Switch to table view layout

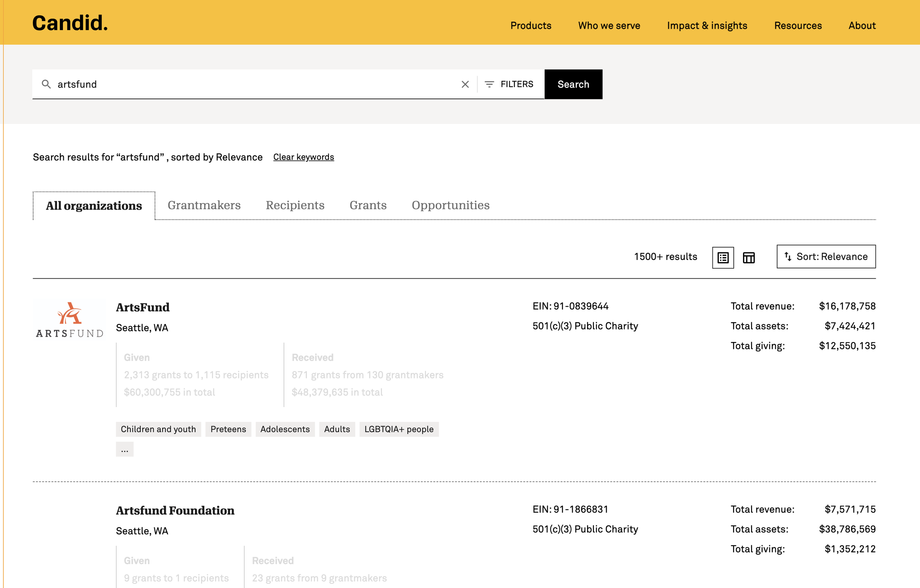749,258
